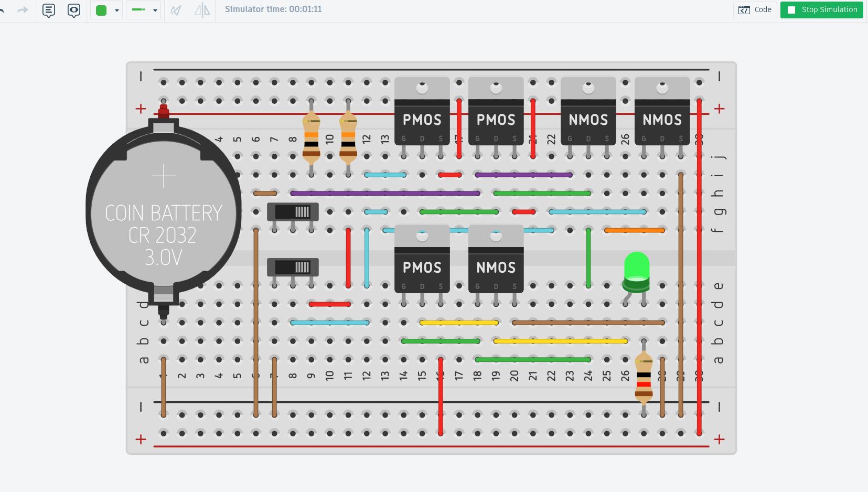Flip the lower slide switch

tap(293, 267)
